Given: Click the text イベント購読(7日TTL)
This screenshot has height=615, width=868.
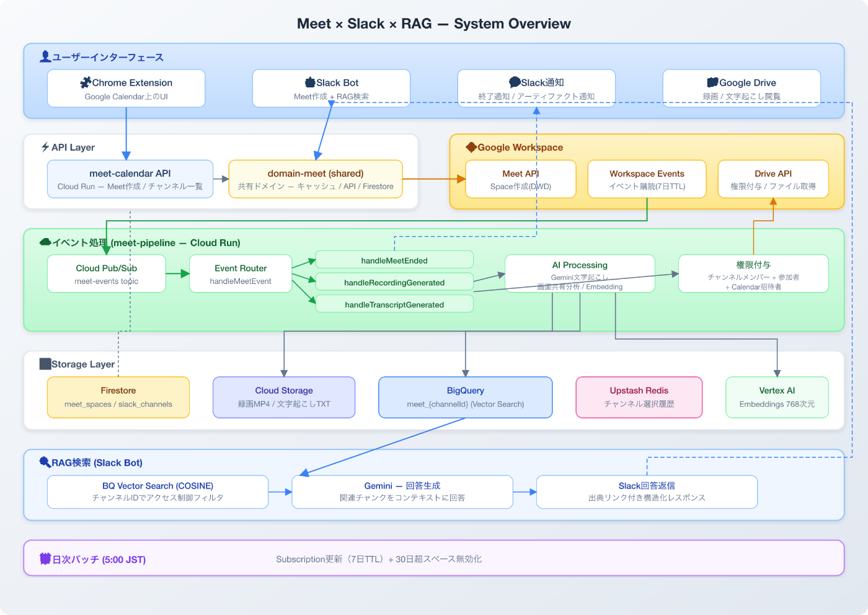Looking at the screenshot, I should pos(647,187).
